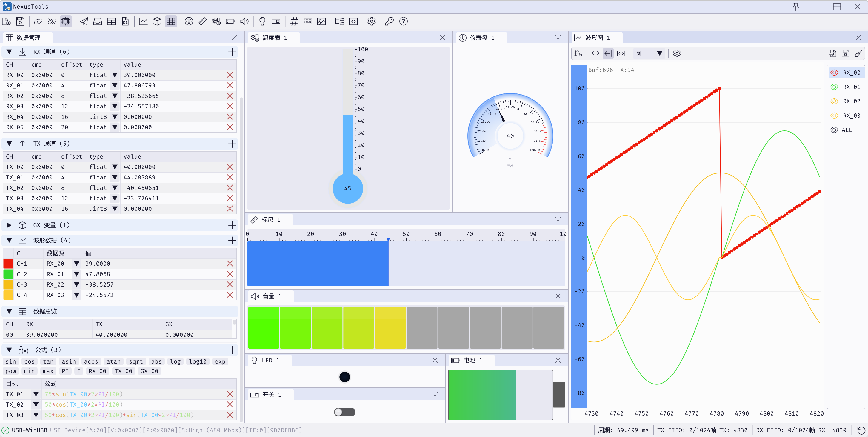Toggle visibility of ALL waveform channels

[834, 130]
